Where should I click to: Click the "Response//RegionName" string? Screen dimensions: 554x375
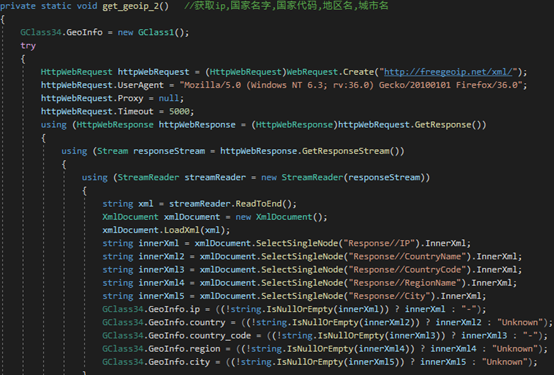tap(405, 283)
